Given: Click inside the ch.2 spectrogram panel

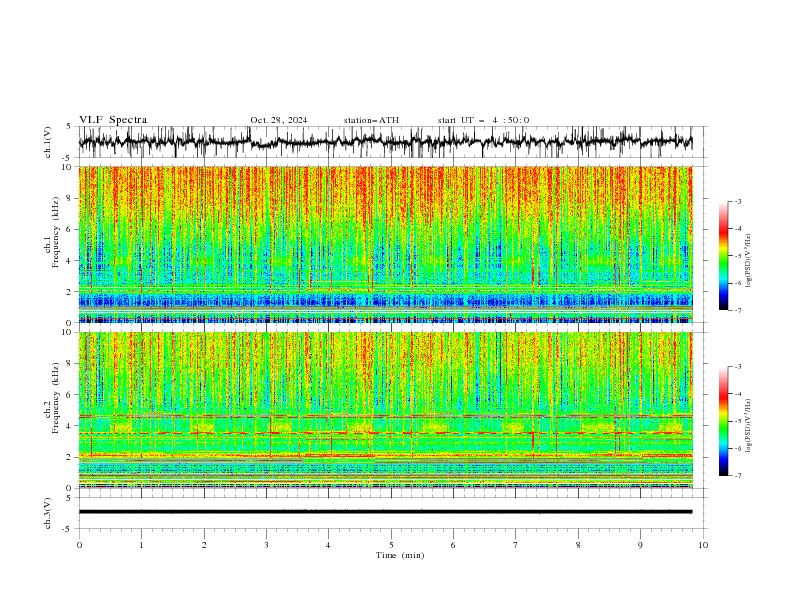Looking at the screenshot, I should tap(385, 410).
